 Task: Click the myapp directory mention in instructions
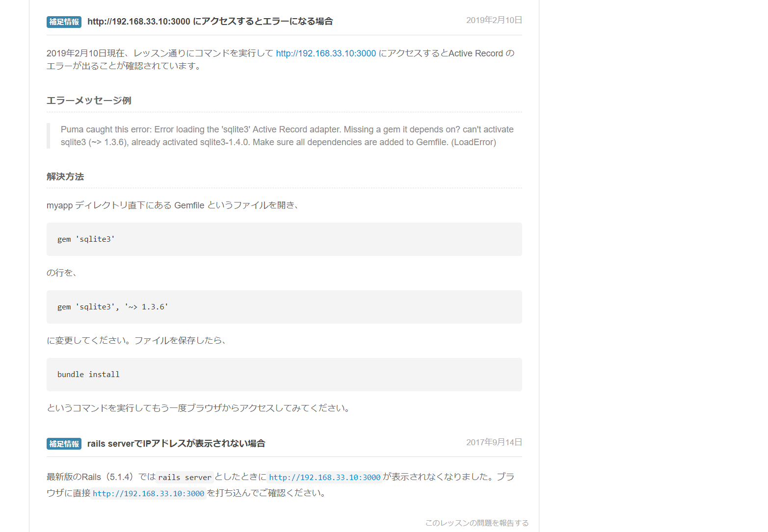58,205
